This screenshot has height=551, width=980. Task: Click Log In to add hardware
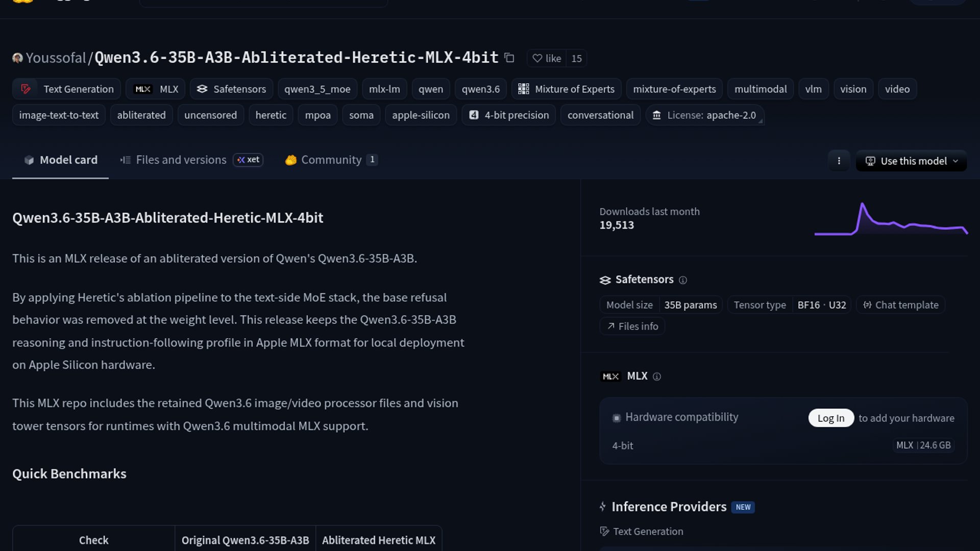(831, 418)
